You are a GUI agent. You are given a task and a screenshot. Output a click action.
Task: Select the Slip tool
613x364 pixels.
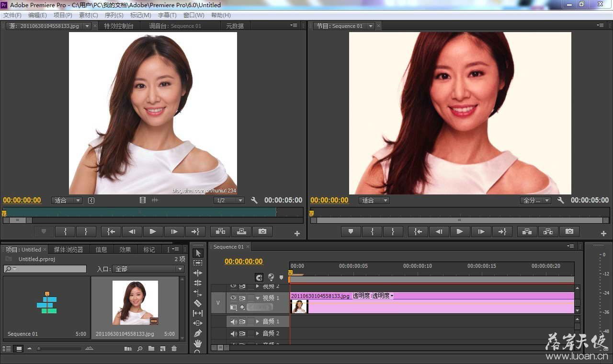pos(198,313)
